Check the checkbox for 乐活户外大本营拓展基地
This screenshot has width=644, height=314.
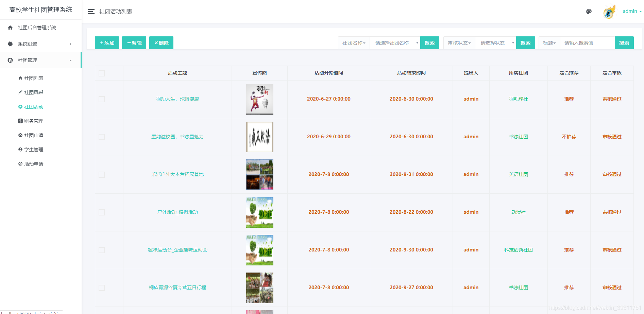102,175
